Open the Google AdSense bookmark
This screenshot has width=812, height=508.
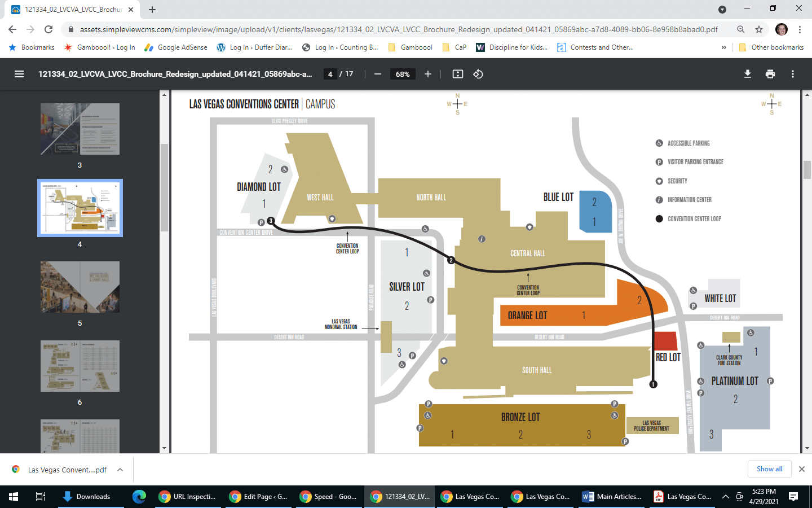[176, 47]
